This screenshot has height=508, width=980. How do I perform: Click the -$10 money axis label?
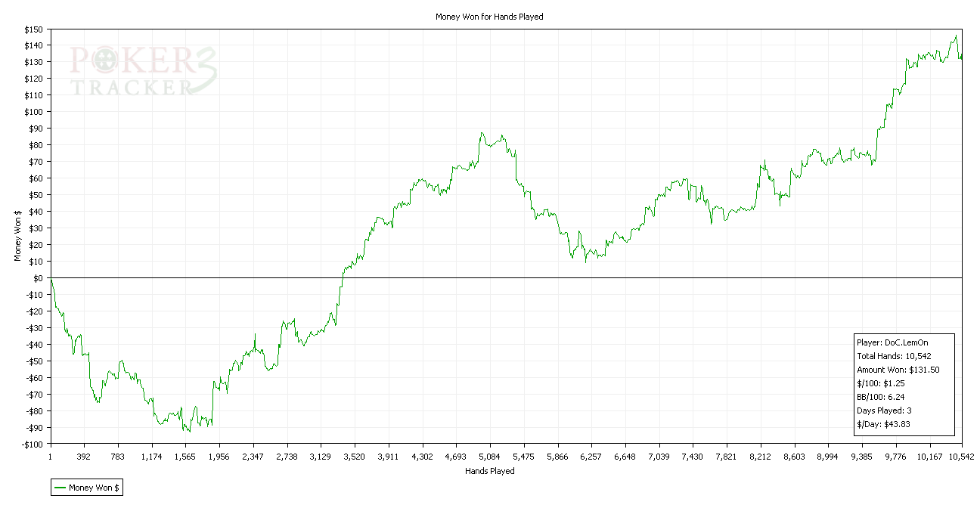tap(36, 296)
